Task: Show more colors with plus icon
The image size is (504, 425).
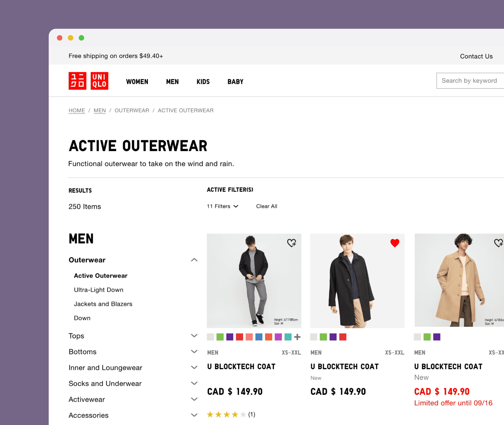Action: (297, 337)
